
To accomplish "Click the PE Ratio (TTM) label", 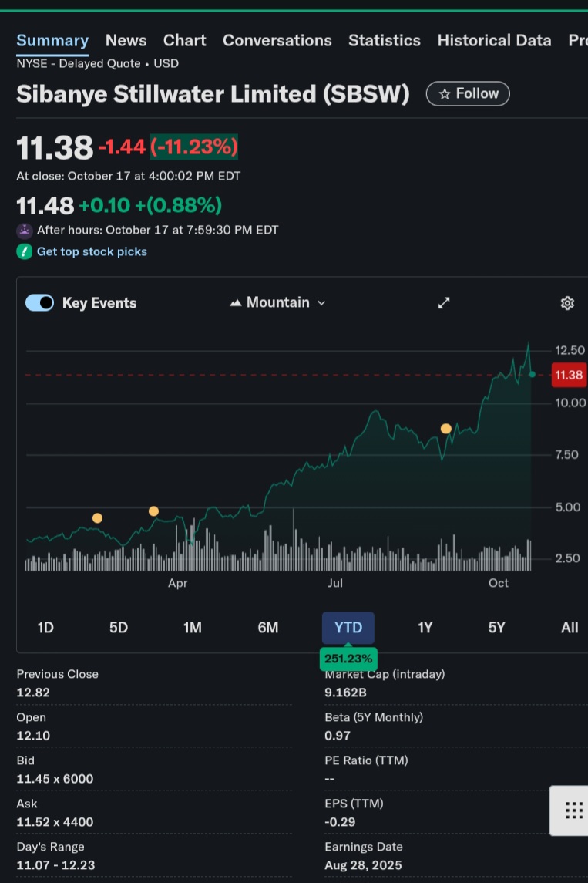I will [x=366, y=760].
